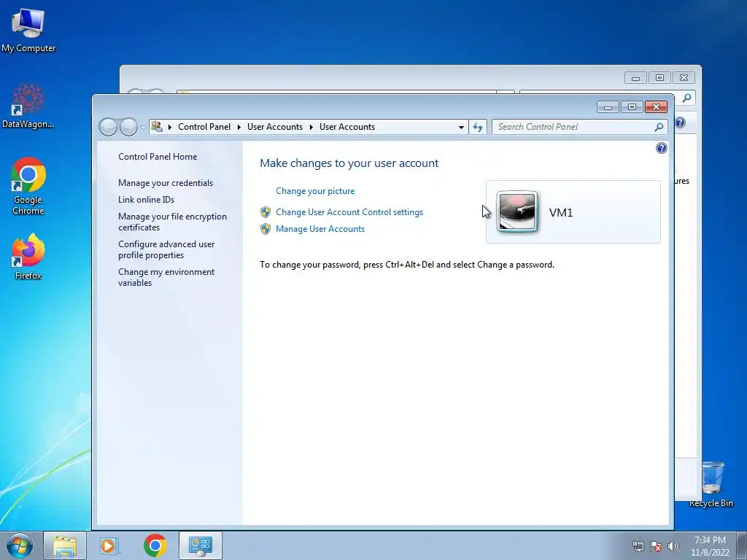Image resolution: width=747 pixels, height=560 pixels.
Task: Open Change User Account Control settings
Action: (x=349, y=212)
